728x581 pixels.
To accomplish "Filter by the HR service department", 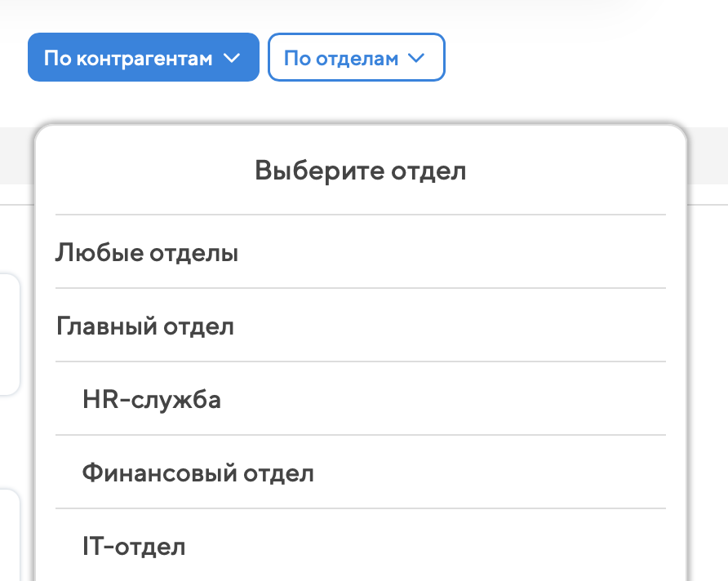I will click(152, 401).
